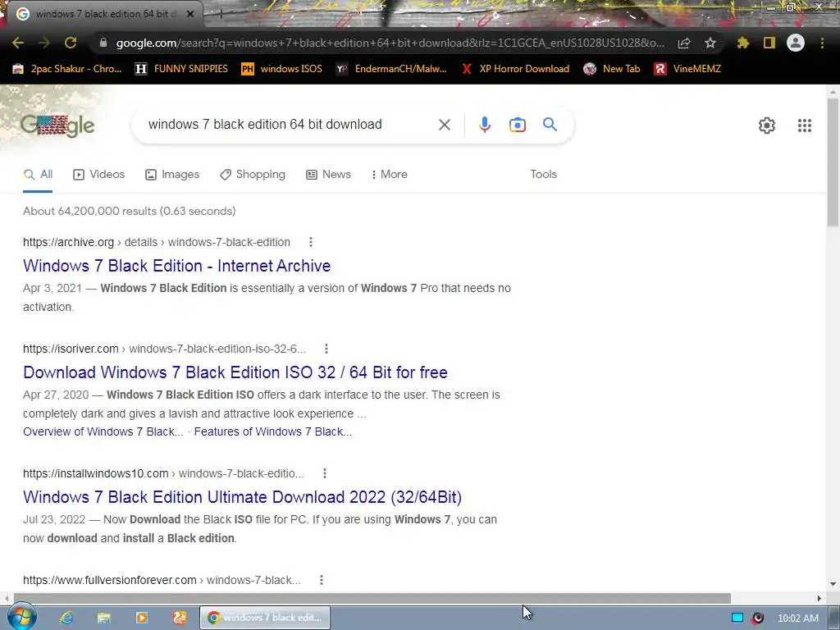This screenshot has width=840, height=630.
Task: Click into the Google search field
Action: [290, 125]
